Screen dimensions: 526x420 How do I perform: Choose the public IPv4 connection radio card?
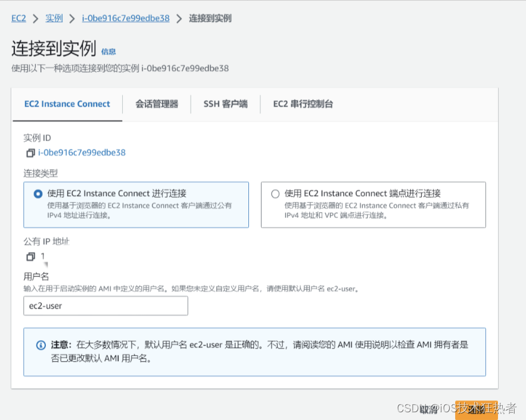pyautogui.click(x=136, y=204)
